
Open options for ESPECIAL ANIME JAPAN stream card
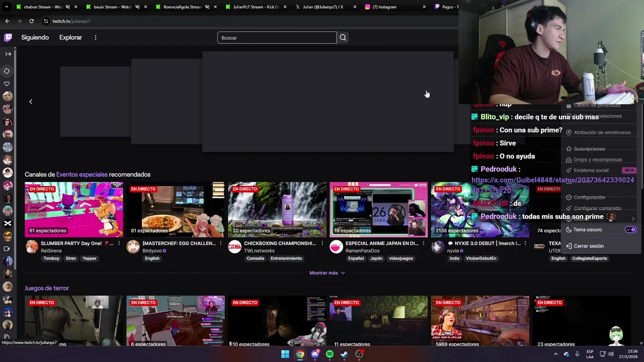tap(424, 243)
